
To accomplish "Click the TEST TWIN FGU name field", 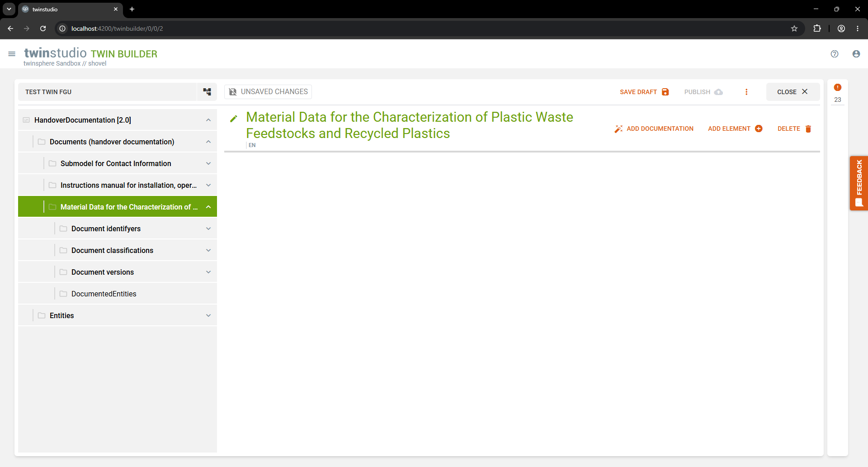I will click(108, 92).
